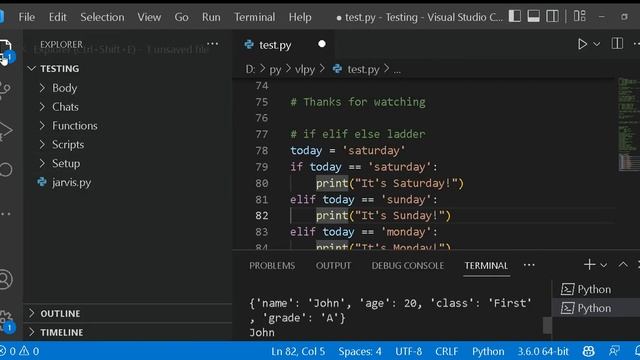Open the panel tabs overflow ellipsis
This screenshot has width=640, height=360.
click(529, 265)
